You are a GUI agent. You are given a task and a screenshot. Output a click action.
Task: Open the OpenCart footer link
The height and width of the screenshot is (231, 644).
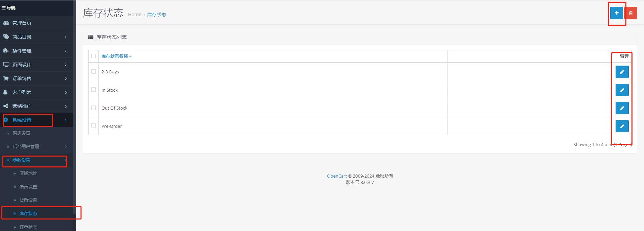[337, 176]
